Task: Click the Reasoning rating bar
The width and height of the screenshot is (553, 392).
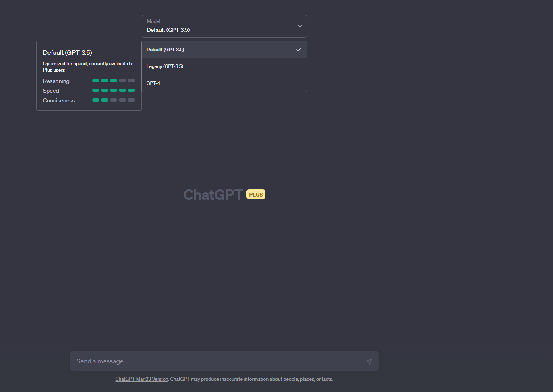Action: pyautogui.click(x=114, y=81)
